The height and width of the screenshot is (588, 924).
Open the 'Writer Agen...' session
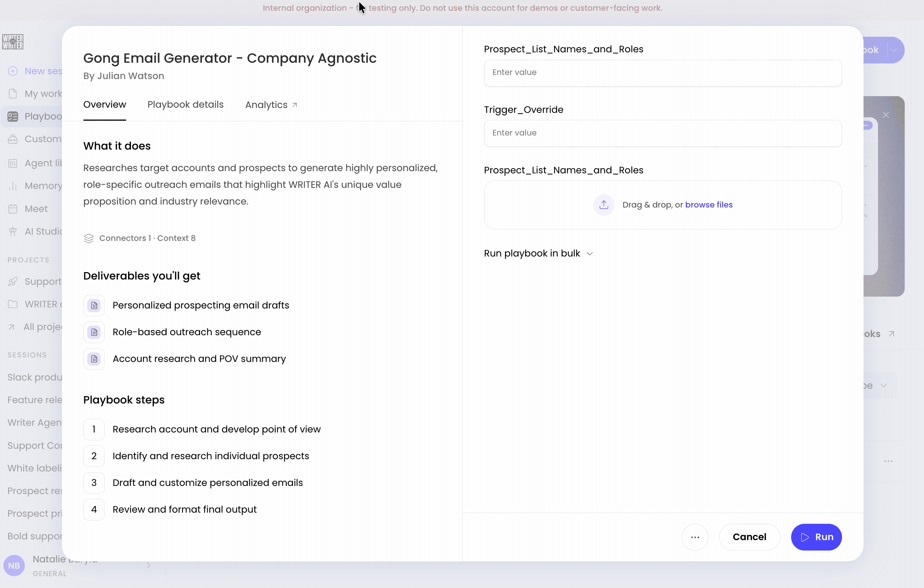point(35,422)
